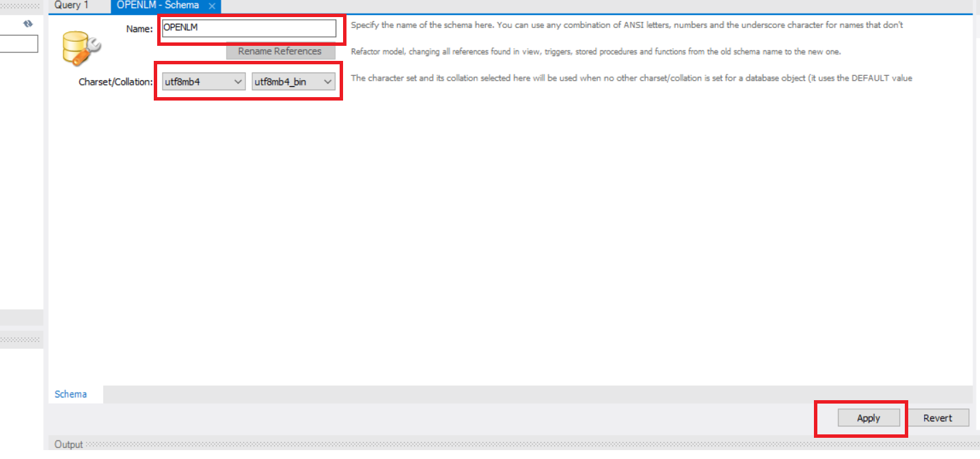Click the 'Specify the name of the schema' hint
The width and height of the screenshot is (980, 459).
tap(626, 25)
